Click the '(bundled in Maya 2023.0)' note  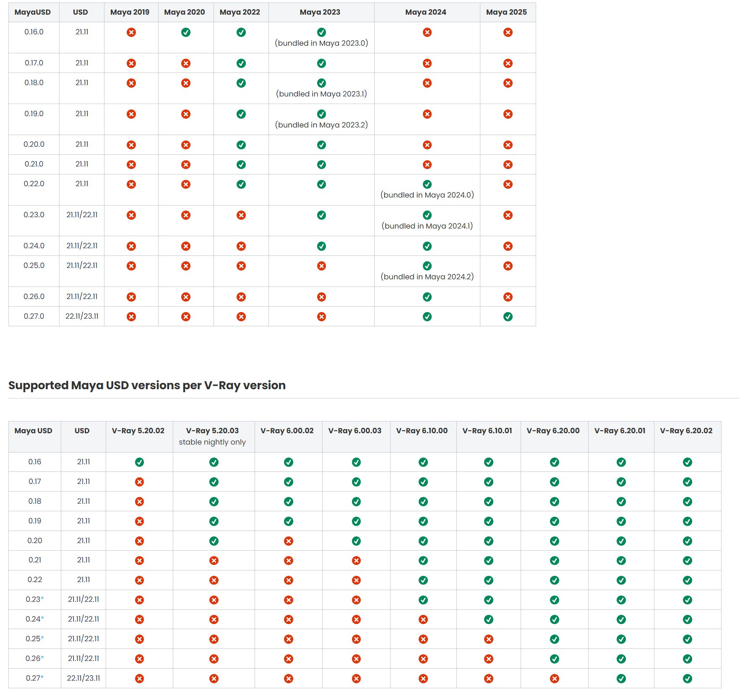322,43
